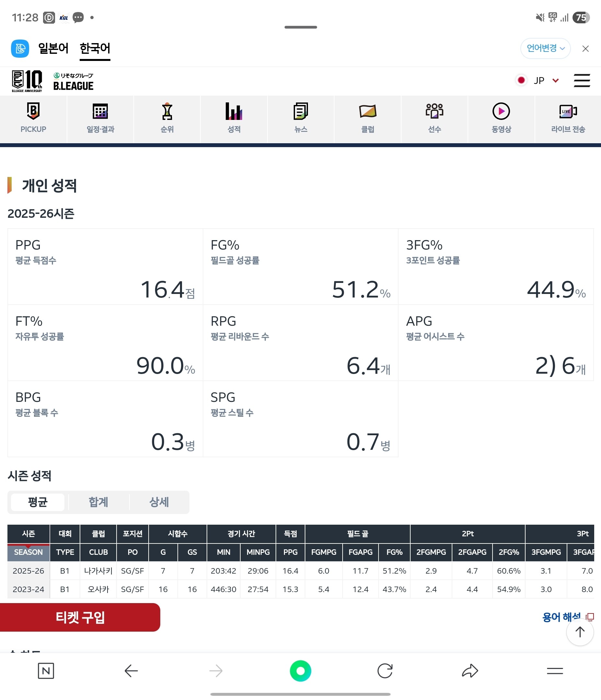The image size is (601, 700).
Task: Tap the Japan flag icon
Action: [x=521, y=80]
